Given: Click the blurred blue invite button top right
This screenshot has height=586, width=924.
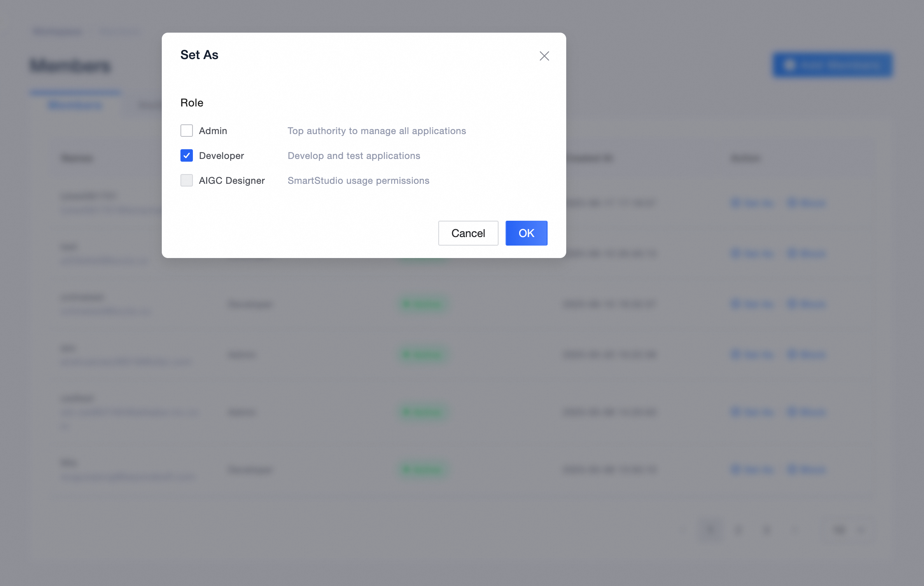Looking at the screenshot, I should coord(832,65).
